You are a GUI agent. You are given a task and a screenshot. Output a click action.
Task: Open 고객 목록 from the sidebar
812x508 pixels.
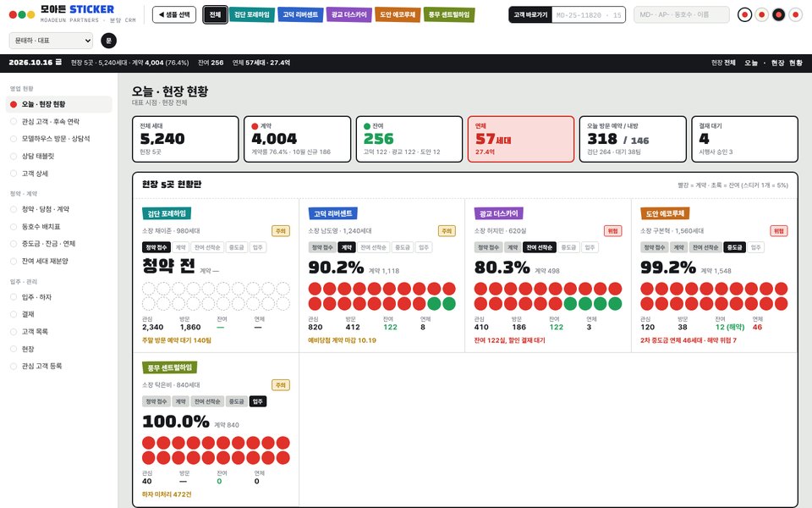pos(59,331)
